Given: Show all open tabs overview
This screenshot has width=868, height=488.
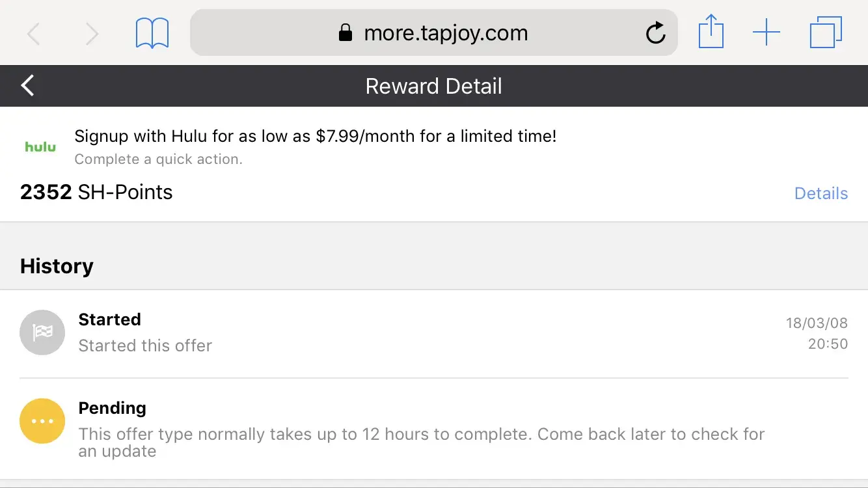Looking at the screenshot, I should [826, 33].
